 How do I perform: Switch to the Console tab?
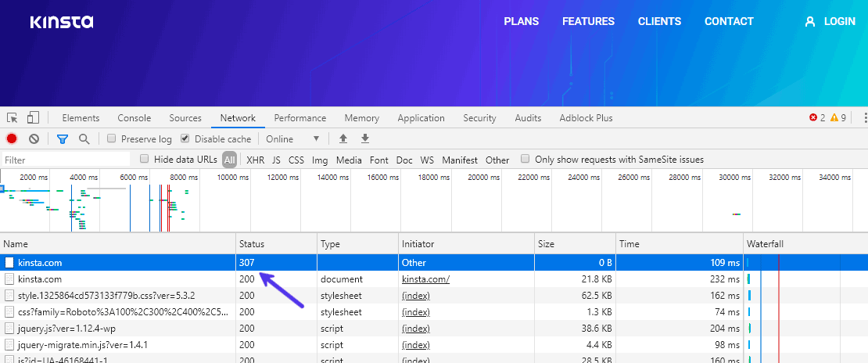coord(134,118)
